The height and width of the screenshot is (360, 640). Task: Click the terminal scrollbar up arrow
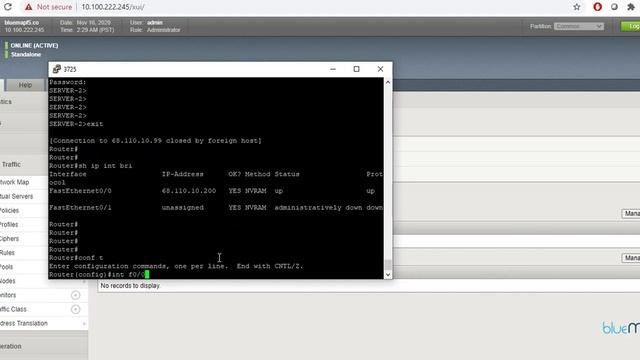[x=388, y=82]
